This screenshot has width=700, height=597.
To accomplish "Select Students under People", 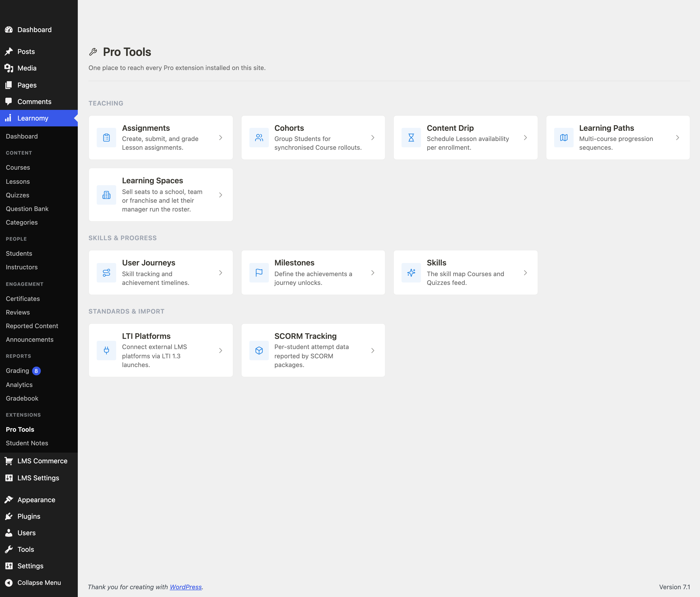I will [x=19, y=253].
